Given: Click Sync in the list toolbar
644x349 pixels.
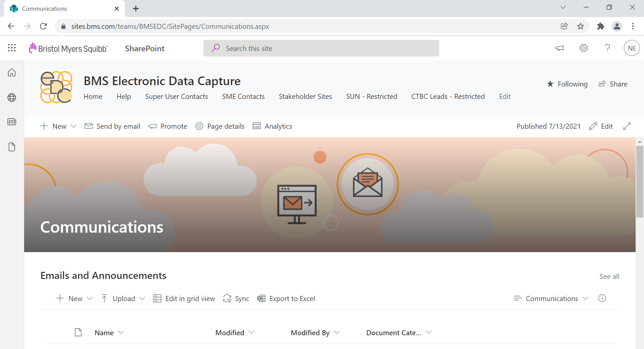Looking at the screenshot, I should pyautogui.click(x=236, y=298).
